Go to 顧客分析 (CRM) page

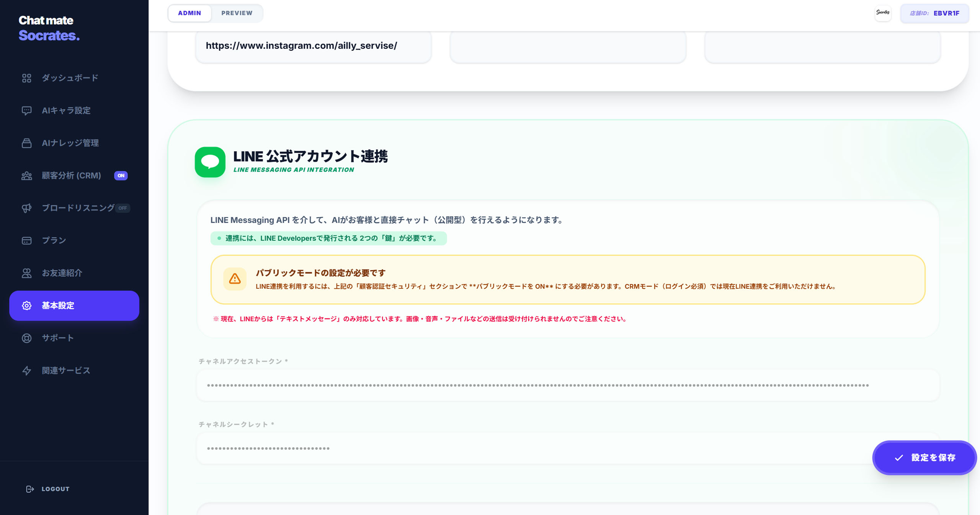[x=74, y=176]
